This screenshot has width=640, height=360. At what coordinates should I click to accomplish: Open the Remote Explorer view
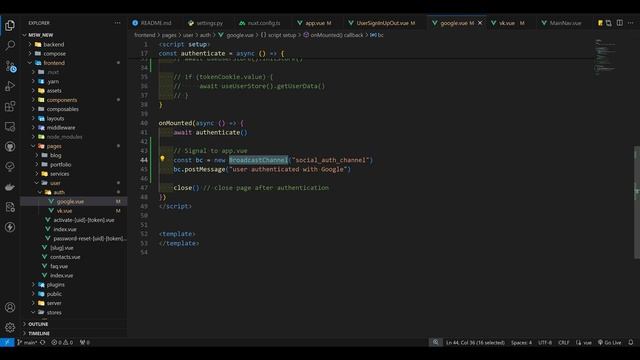click(10, 127)
